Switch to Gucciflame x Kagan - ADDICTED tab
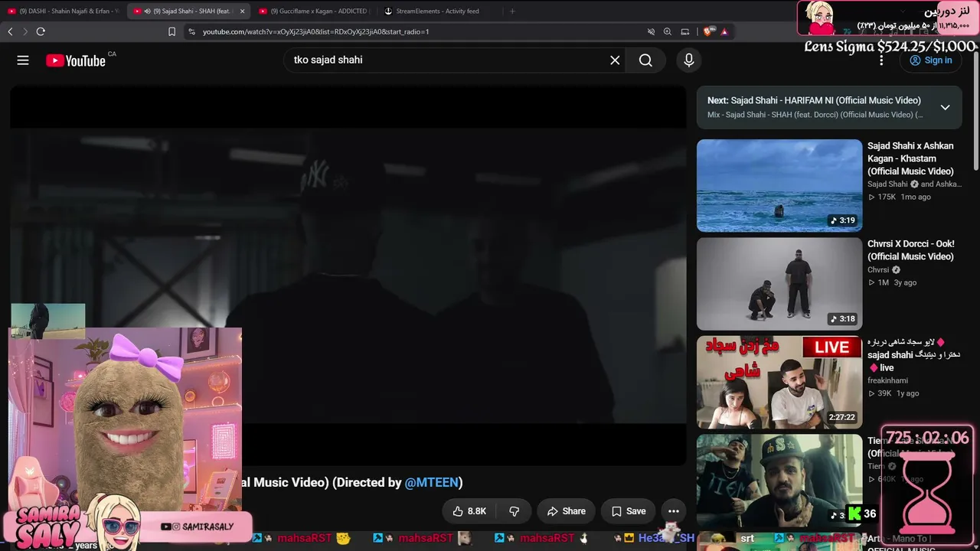The height and width of the screenshot is (551, 980). 314,11
